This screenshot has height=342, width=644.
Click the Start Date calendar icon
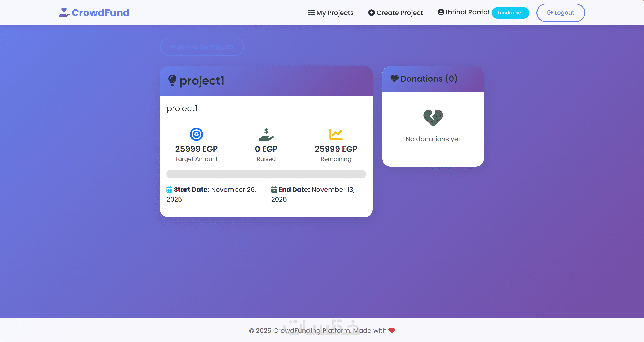169,190
